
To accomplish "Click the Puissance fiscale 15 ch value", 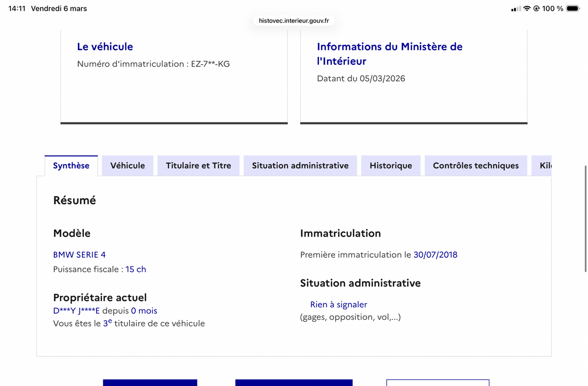I will (136, 269).
